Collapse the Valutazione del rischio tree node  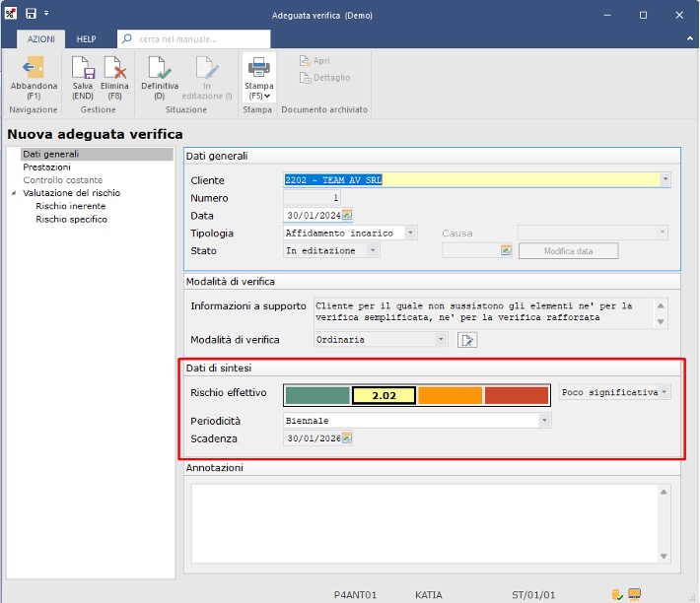14,193
